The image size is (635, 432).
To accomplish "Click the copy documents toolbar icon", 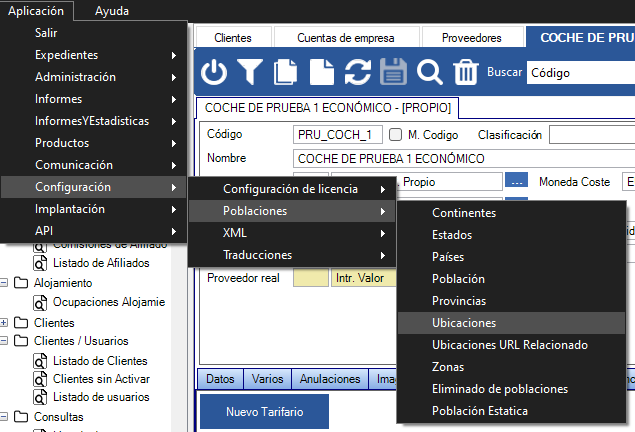I will (x=286, y=72).
